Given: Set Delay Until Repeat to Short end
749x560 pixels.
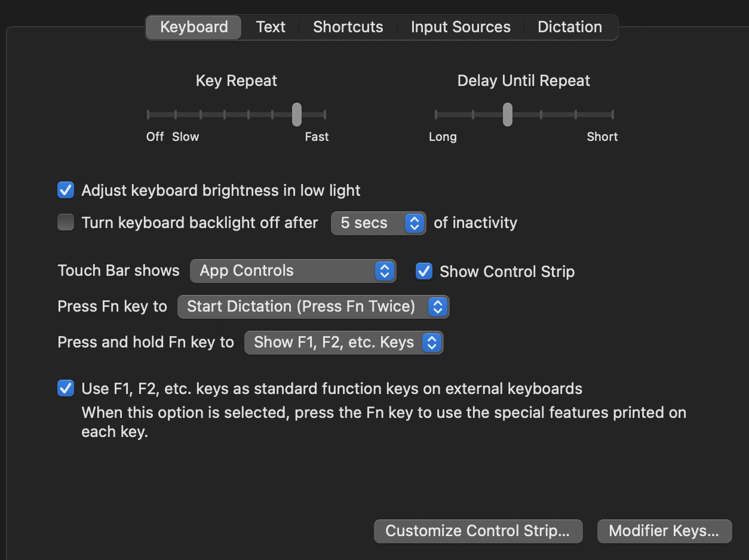Looking at the screenshot, I should click(x=612, y=115).
